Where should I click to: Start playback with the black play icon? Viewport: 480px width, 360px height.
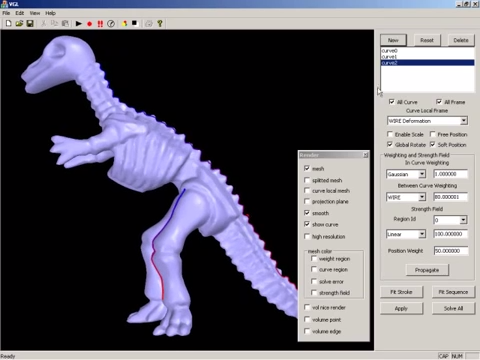79,23
